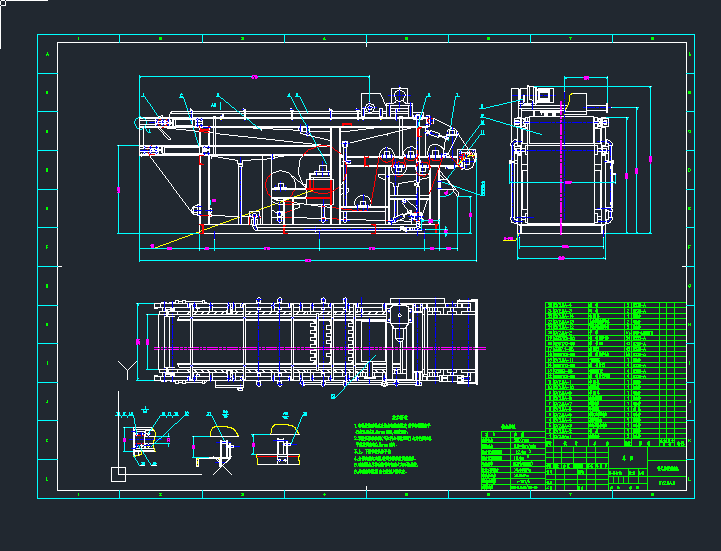
Task: Click the magenta centerline in the plan view
Action: (x=320, y=348)
